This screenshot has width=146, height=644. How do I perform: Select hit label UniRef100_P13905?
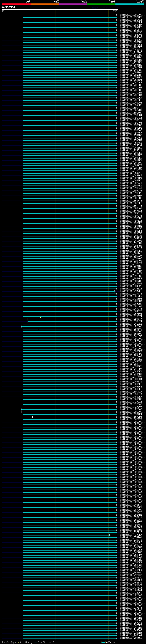pos(131,52)
